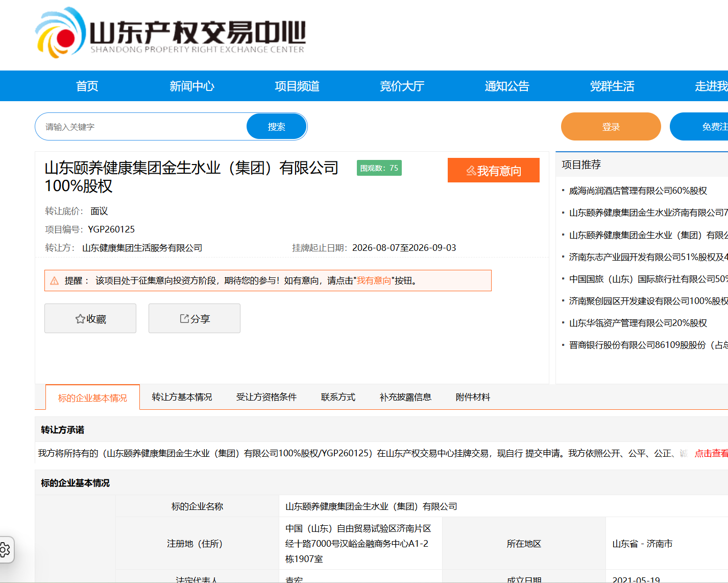Click the green 围观数: 75 badge
Viewport: 728px width, 583px height.
[379, 168]
